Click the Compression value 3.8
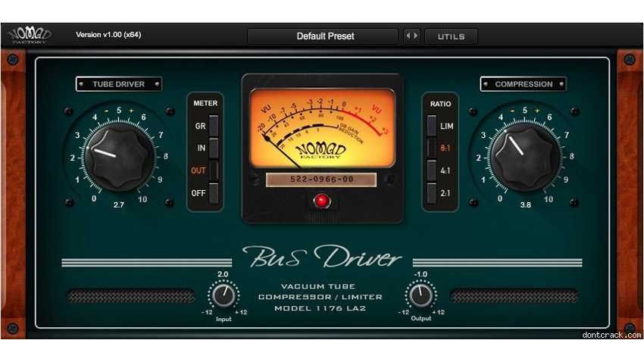The width and height of the screenshot is (644, 362). 525,204
